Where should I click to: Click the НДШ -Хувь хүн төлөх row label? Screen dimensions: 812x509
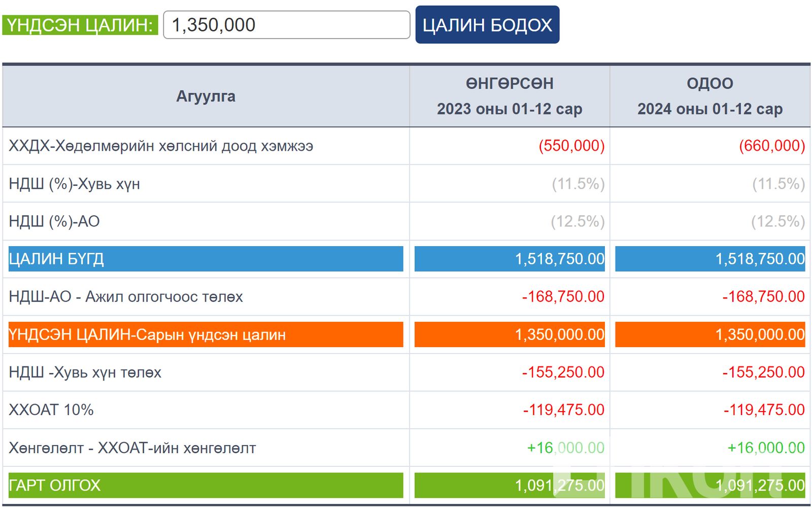coord(85,372)
